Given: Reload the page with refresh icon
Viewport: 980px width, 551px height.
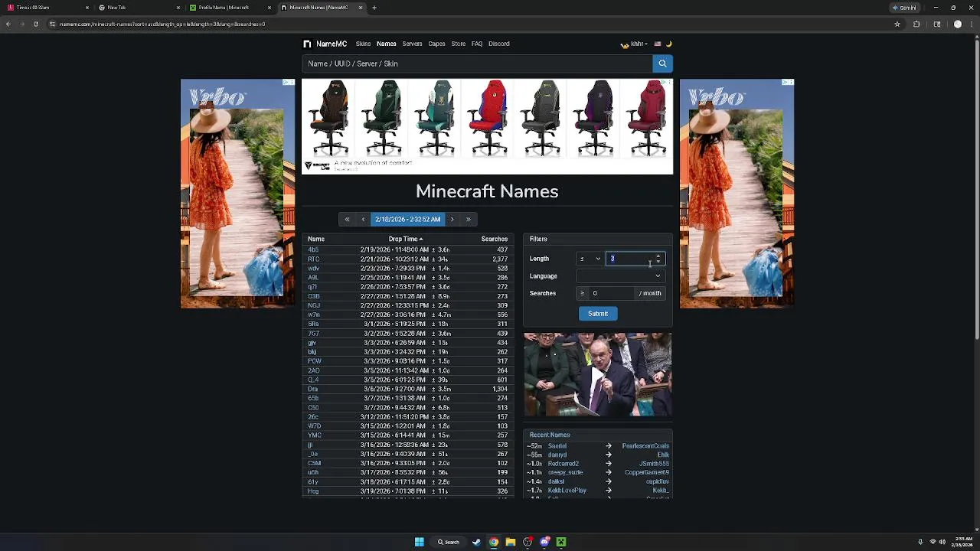Looking at the screenshot, I should [x=36, y=24].
